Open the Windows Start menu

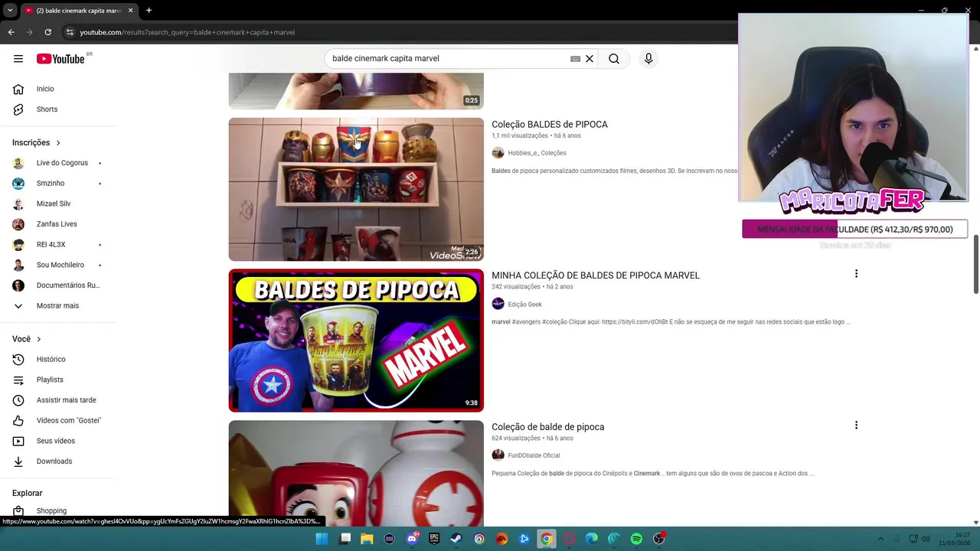click(x=322, y=539)
